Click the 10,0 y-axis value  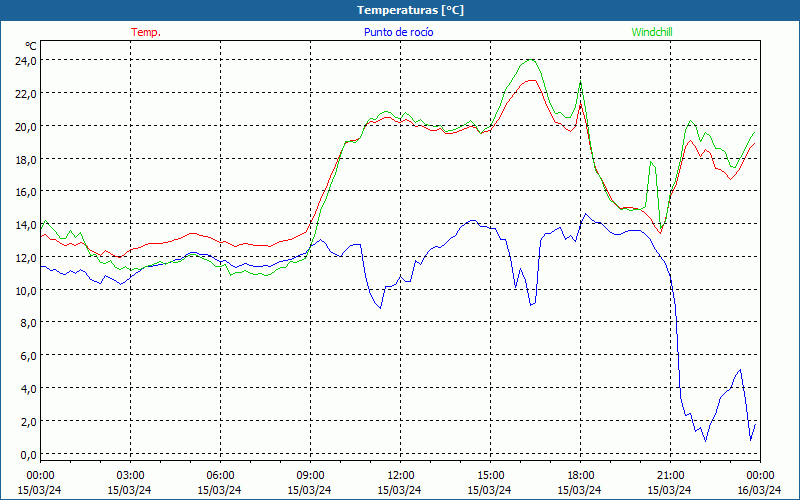coord(26,291)
